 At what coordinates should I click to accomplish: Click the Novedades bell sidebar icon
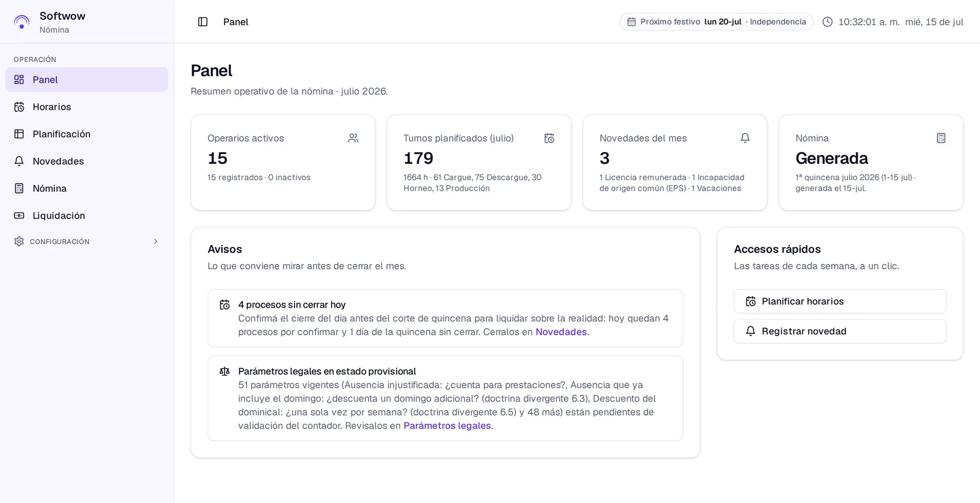click(19, 161)
